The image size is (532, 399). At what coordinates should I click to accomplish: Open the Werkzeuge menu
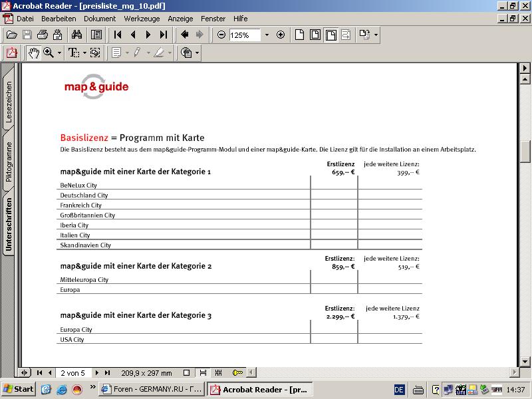pos(142,19)
